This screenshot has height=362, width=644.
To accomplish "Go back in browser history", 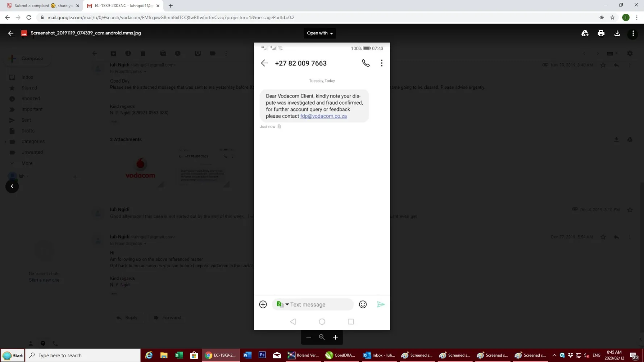I will click(7, 17).
